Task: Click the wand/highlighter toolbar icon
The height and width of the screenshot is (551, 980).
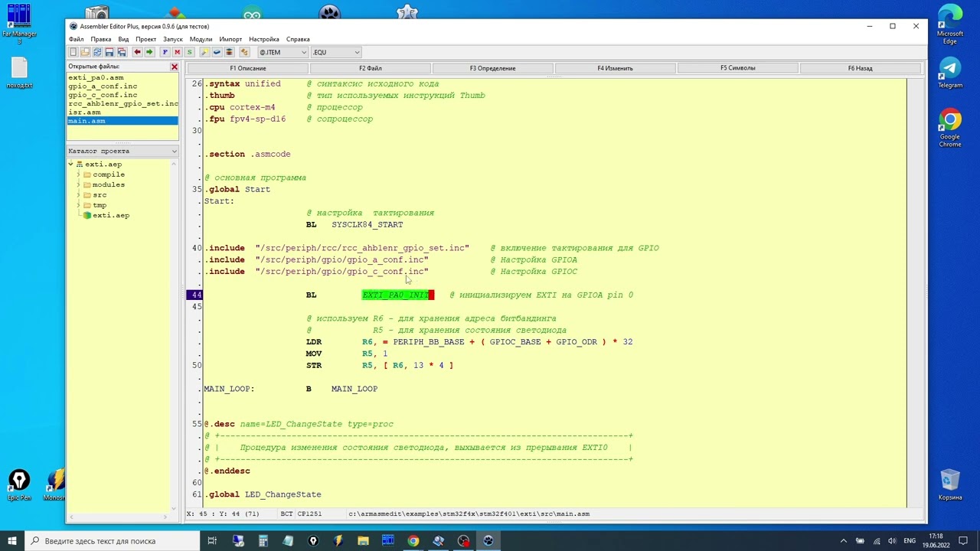Action: [204, 52]
